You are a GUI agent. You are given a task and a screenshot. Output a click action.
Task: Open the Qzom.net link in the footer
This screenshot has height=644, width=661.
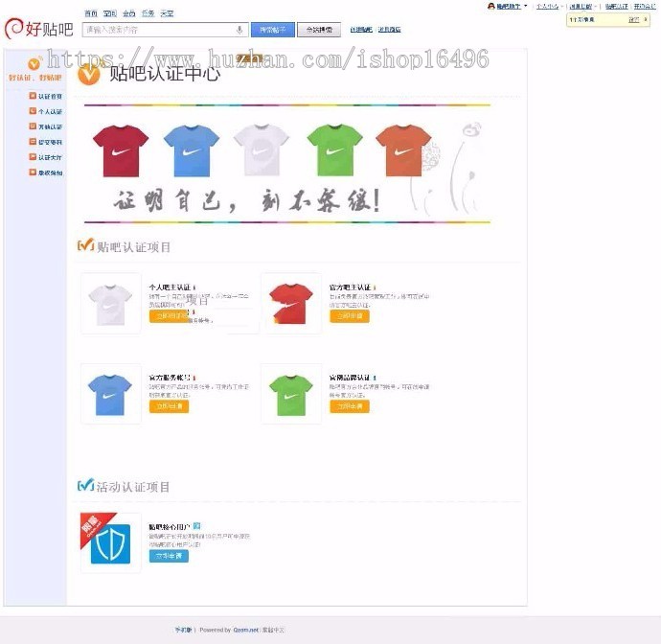pos(245,630)
